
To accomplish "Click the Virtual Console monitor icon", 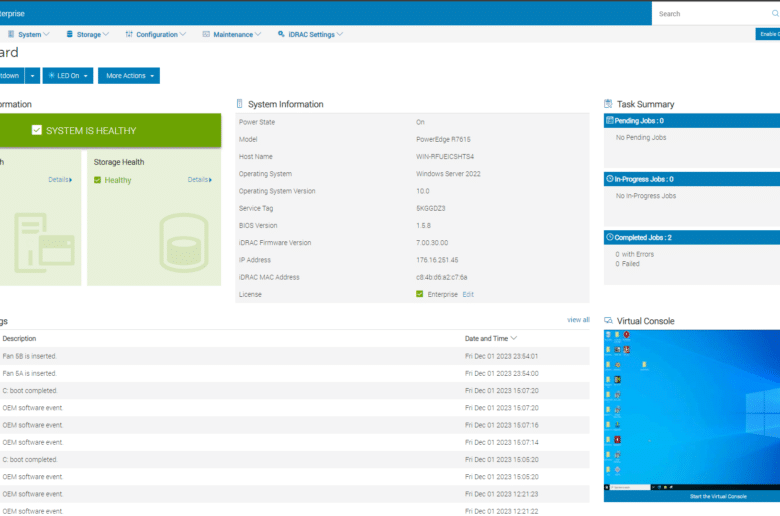I will pos(608,320).
